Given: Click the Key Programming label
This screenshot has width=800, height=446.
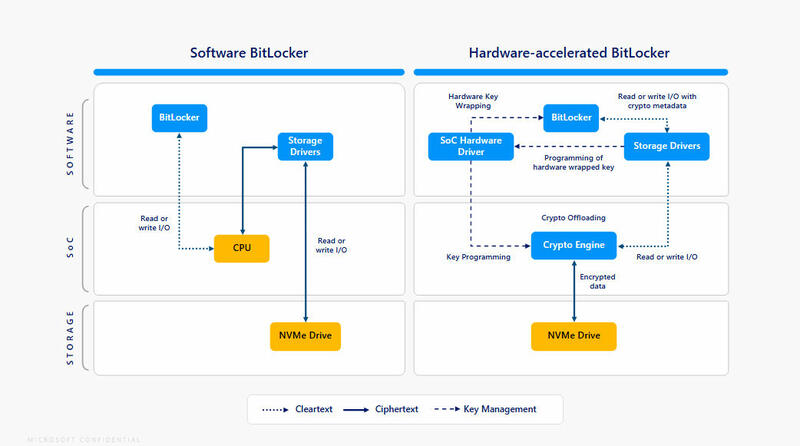Looking at the screenshot, I should tap(478, 257).
